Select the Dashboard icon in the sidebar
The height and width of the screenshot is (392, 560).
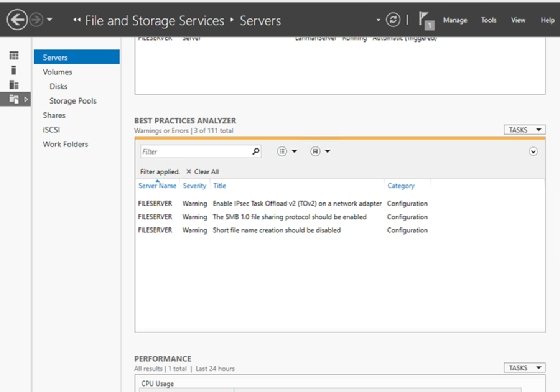[14, 55]
